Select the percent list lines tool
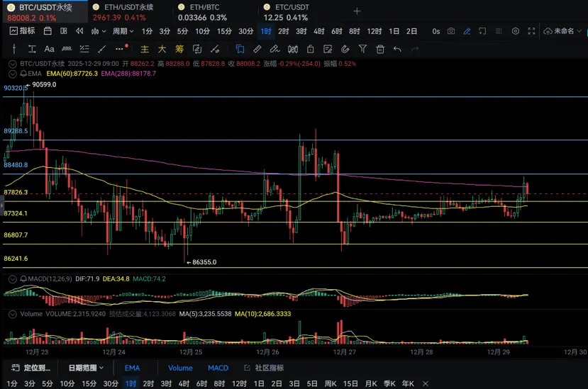This screenshot has height=389, width=588. pyautogui.click(x=84, y=49)
